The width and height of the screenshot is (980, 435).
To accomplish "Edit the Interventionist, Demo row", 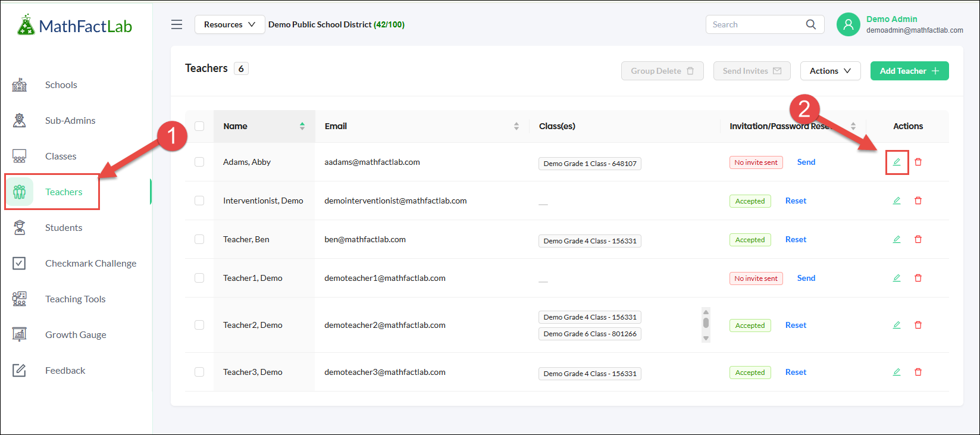I will pyautogui.click(x=897, y=201).
